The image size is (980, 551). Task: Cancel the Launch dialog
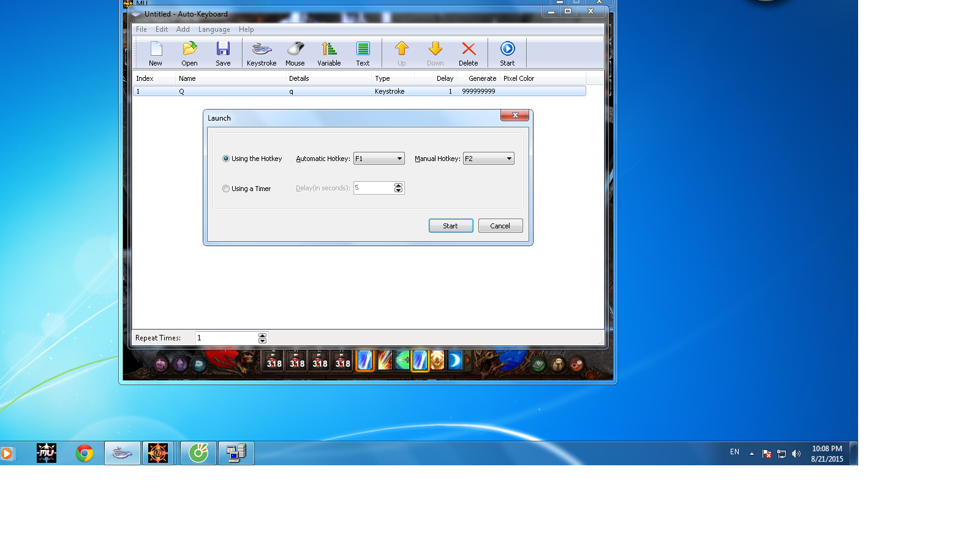[500, 226]
